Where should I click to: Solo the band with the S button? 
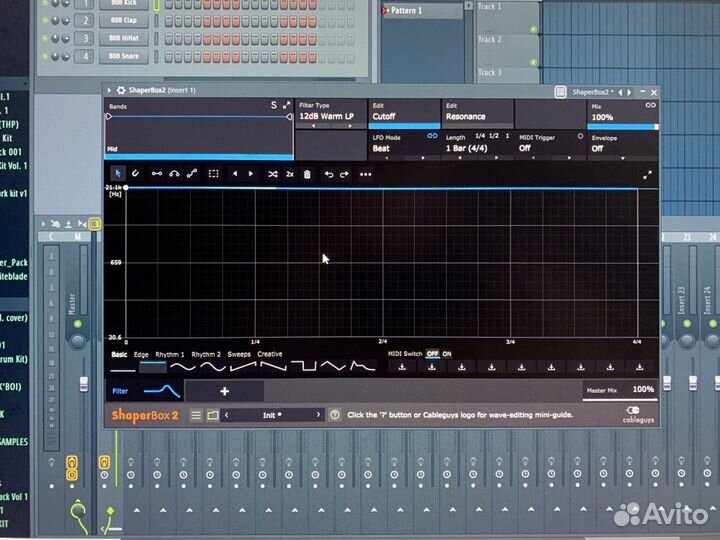pyautogui.click(x=274, y=105)
